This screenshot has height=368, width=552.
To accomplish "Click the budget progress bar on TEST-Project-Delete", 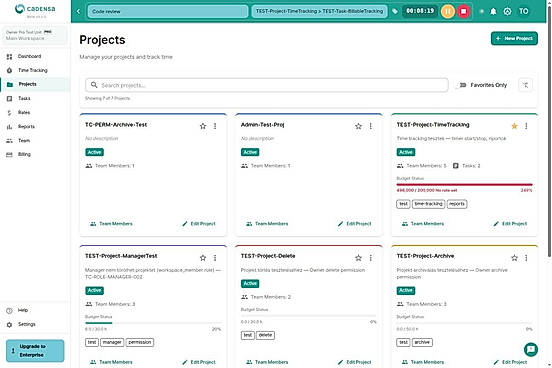I will pyautogui.click(x=309, y=316).
